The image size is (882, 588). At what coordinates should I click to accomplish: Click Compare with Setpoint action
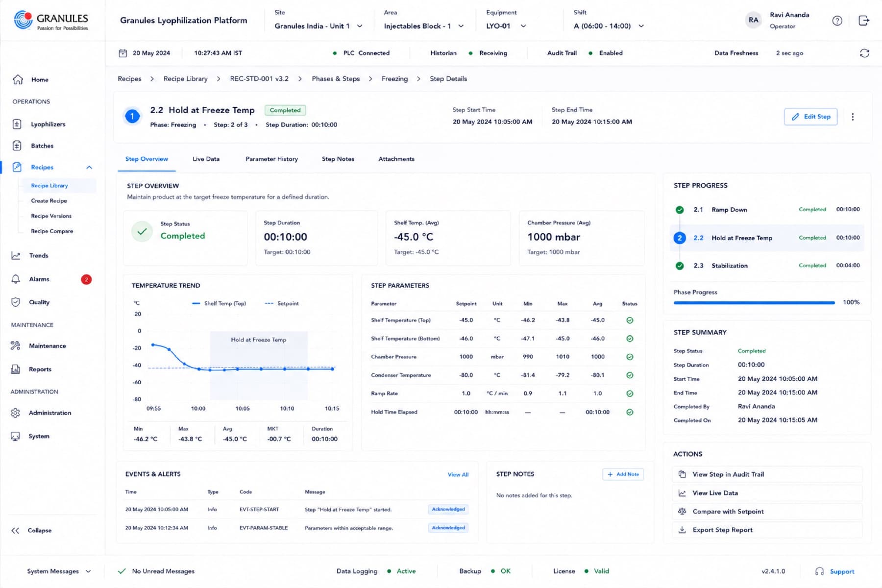[x=767, y=511]
